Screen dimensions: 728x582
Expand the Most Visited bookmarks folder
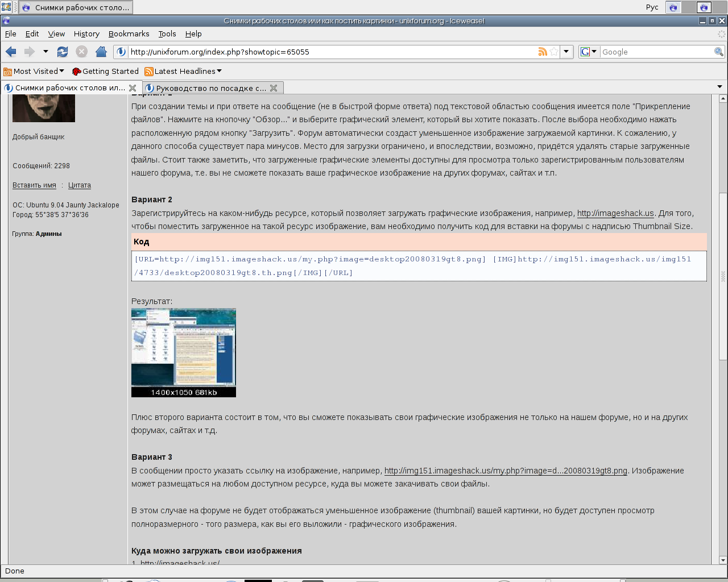point(34,71)
